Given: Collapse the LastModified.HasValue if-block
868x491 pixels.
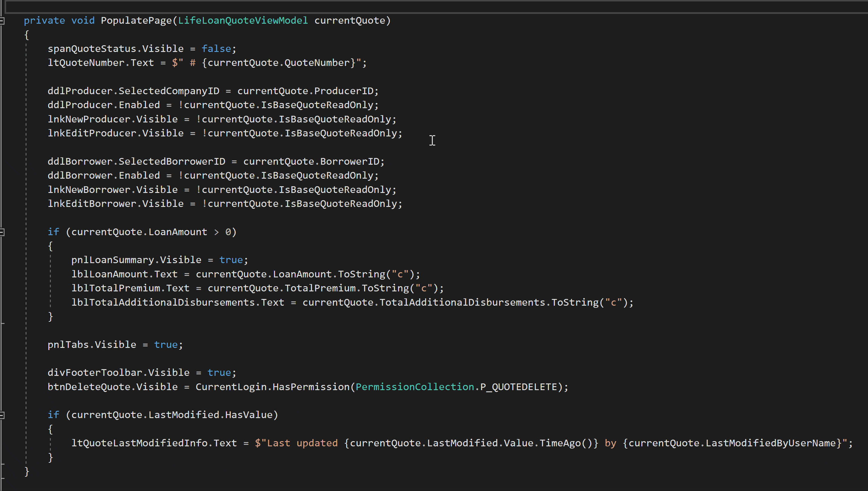Looking at the screenshot, I should tap(2, 415).
